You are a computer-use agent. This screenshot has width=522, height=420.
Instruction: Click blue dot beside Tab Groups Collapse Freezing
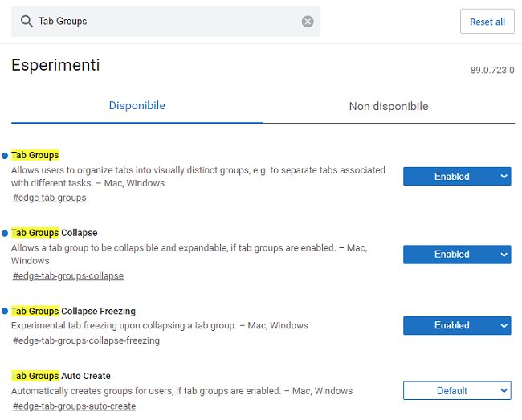click(x=5, y=311)
